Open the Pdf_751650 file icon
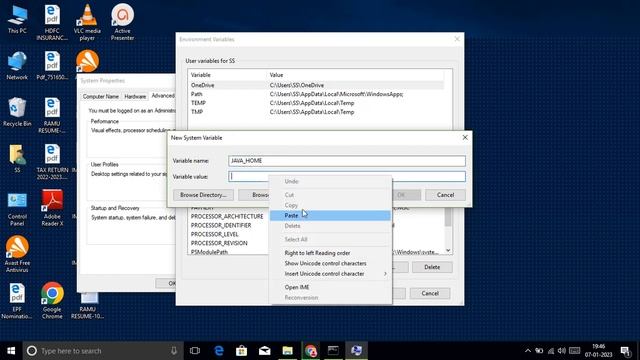Screen dimensions: 640x360 click(x=52, y=65)
